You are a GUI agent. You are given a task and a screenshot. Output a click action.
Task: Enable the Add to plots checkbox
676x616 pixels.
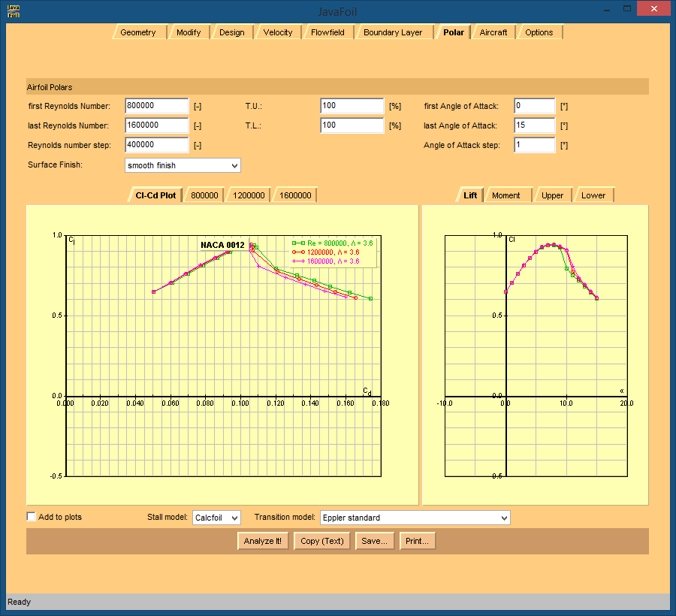[31, 516]
